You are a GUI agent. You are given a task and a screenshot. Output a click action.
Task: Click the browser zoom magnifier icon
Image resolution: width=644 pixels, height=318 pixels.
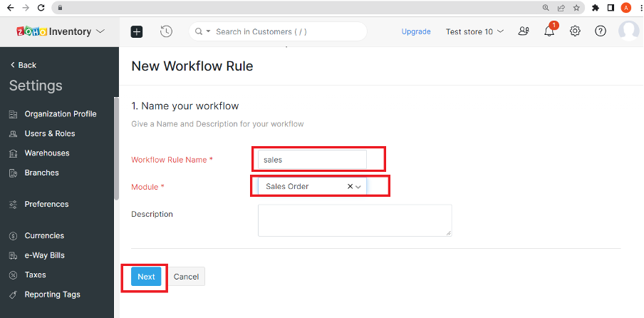click(x=546, y=7)
